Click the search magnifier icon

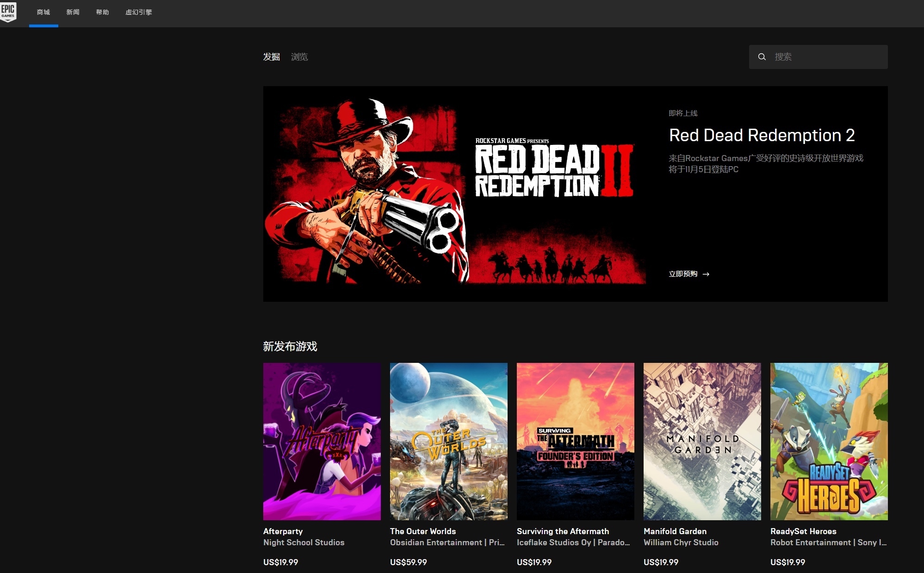[762, 57]
